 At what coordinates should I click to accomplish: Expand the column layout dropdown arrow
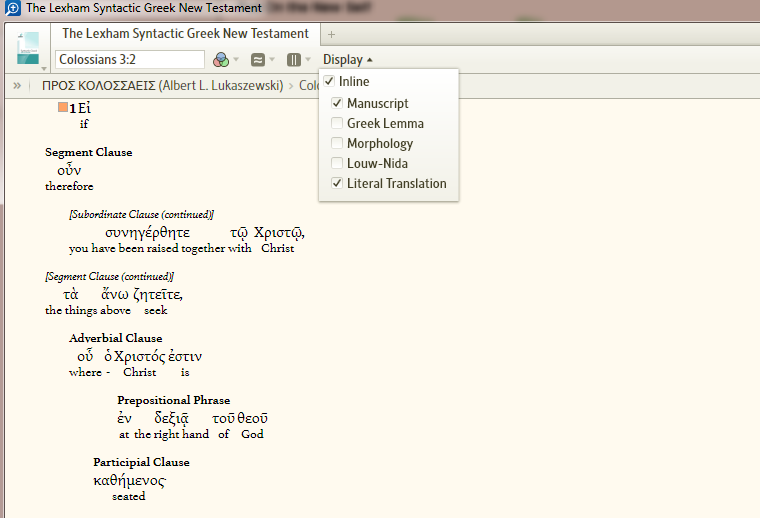pyautogui.click(x=308, y=60)
